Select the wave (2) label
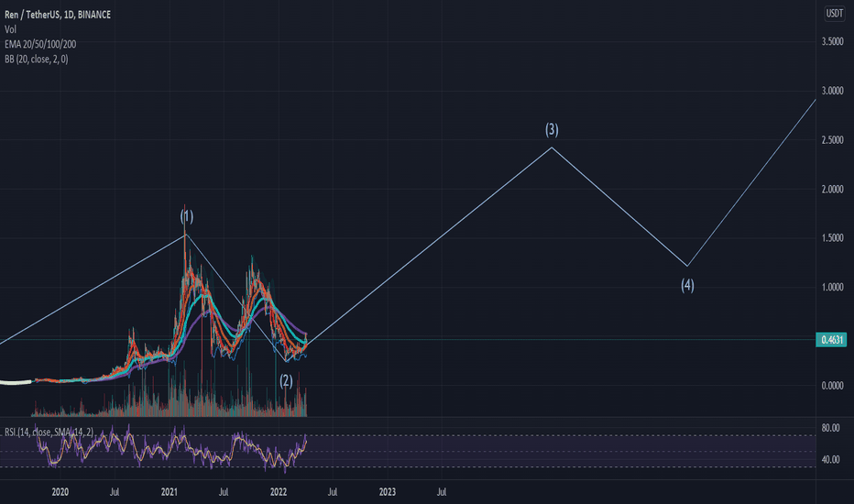 (x=286, y=380)
